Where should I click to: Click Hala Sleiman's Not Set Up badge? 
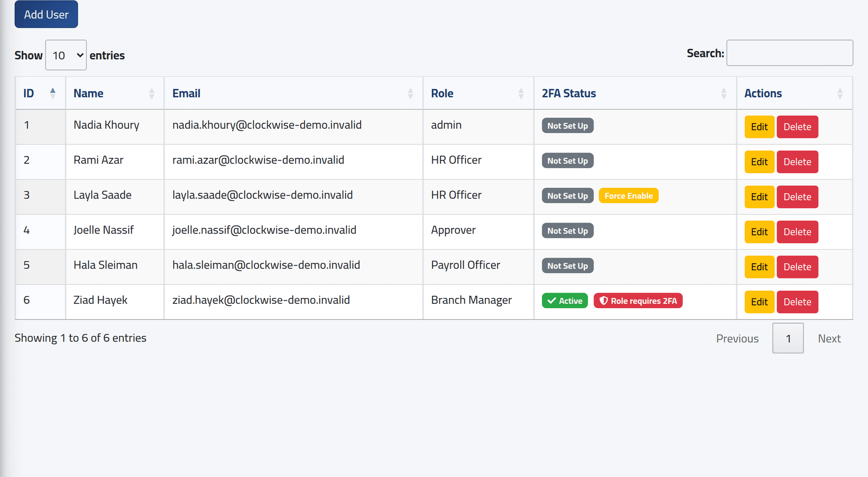point(567,266)
